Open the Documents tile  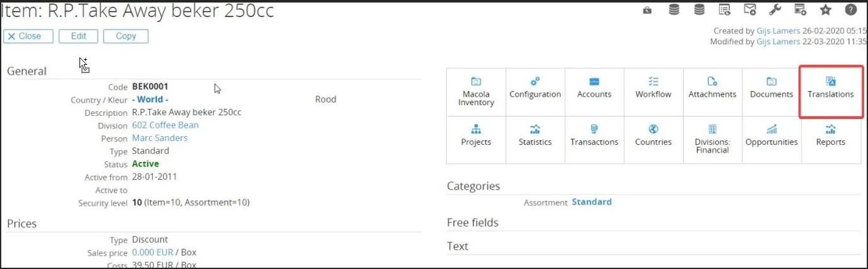[771, 89]
